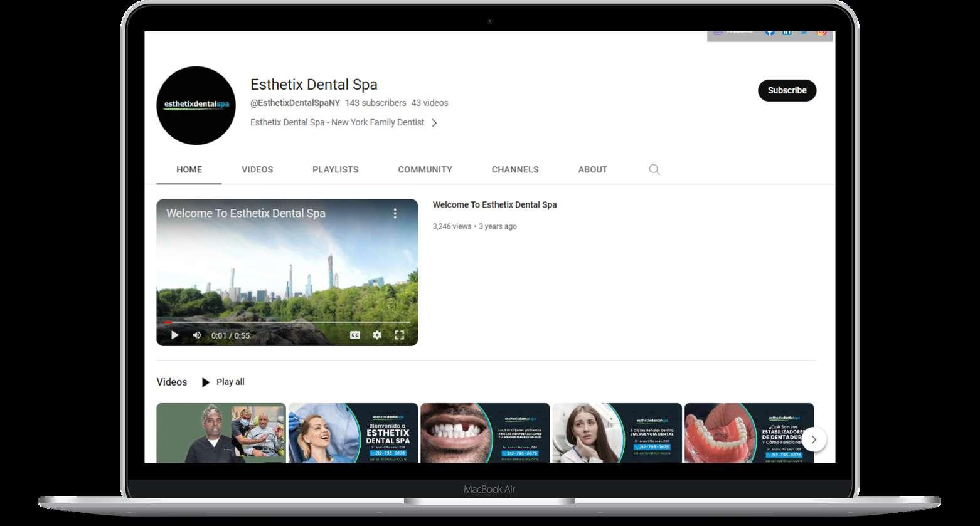The height and width of the screenshot is (526, 980).
Task: Open the About tab
Action: [592, 169]
